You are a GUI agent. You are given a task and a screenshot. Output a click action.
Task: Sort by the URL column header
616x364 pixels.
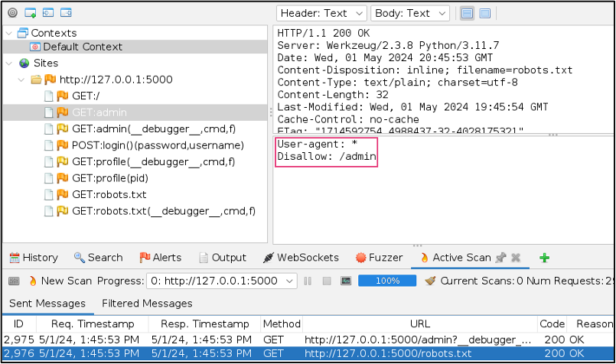pos(420,324)
